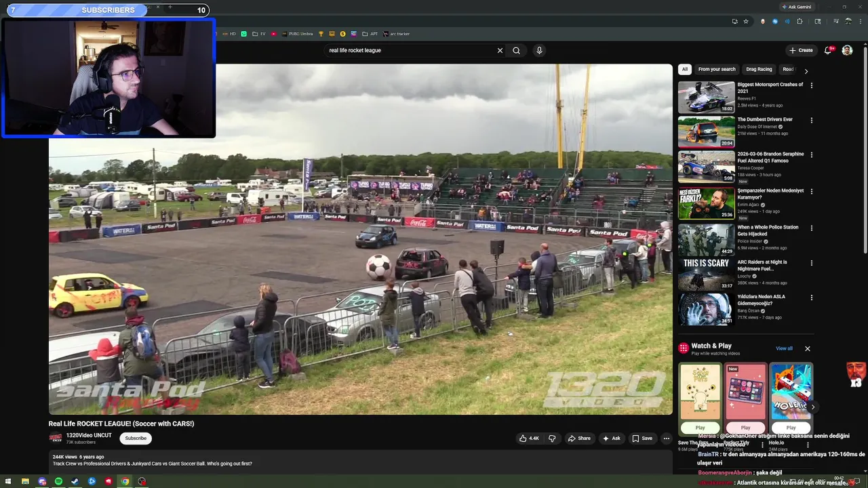Click Ask Gemini in Chrome title bar
This screenshot has height=488, width=868.
tap(796, 7)
